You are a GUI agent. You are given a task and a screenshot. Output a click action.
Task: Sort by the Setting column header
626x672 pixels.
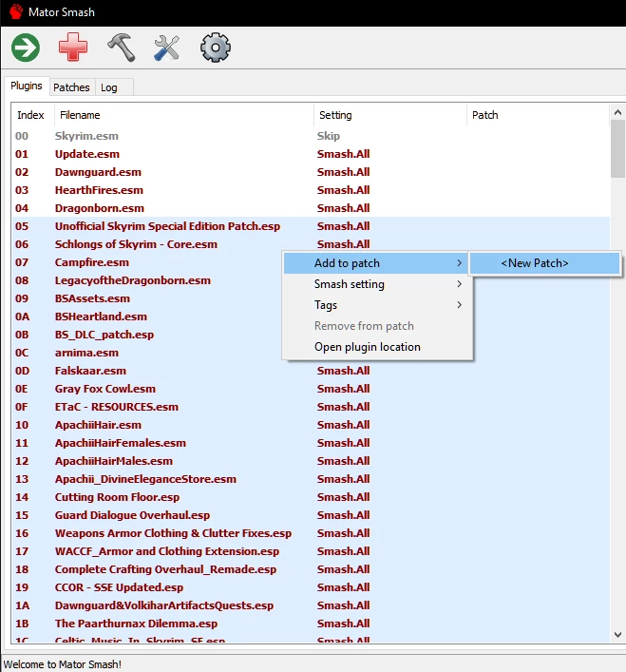coord(390,115)
